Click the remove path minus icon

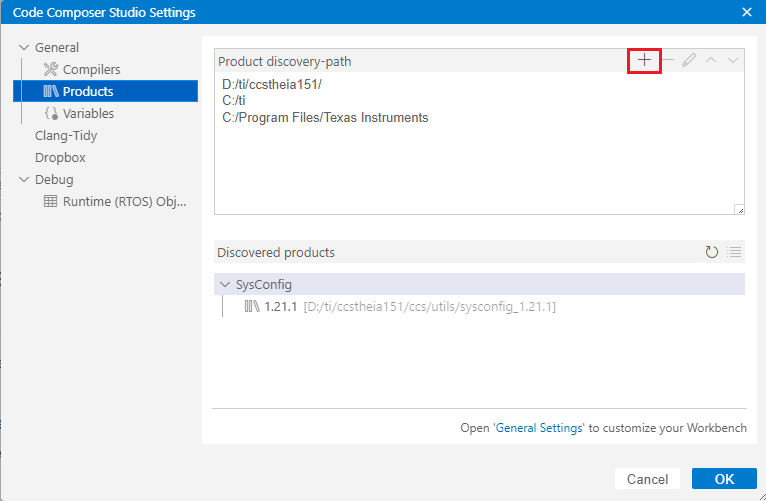[667, 61]
